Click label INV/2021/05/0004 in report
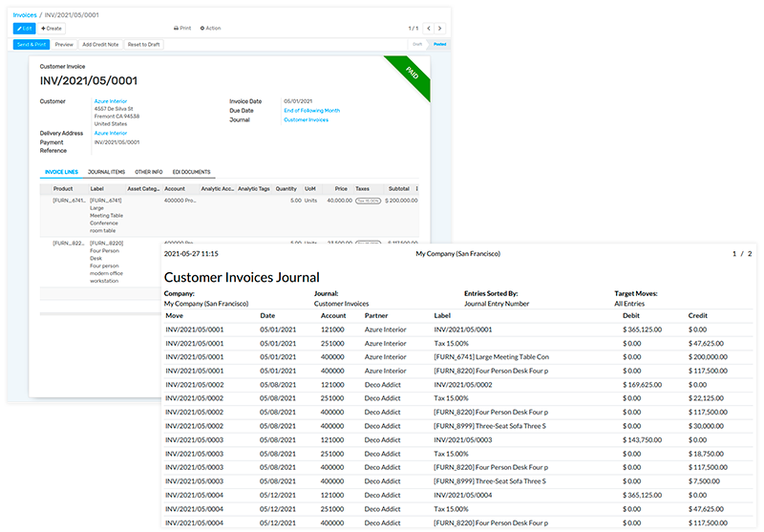Image resolution: width=764 pixels, height=532 pixels. click(x=463, y=496)
